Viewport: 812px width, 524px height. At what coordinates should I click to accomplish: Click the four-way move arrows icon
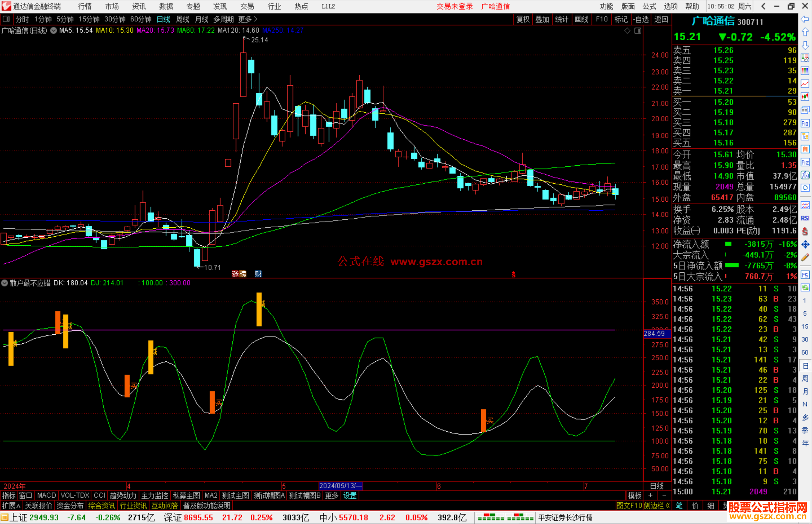805,245
